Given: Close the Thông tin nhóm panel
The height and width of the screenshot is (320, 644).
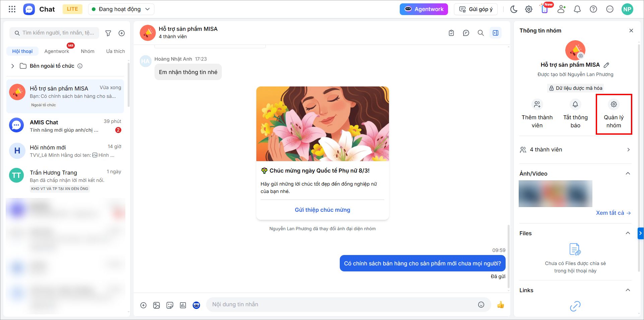Looking at the screenshot, I should (631, 30).
